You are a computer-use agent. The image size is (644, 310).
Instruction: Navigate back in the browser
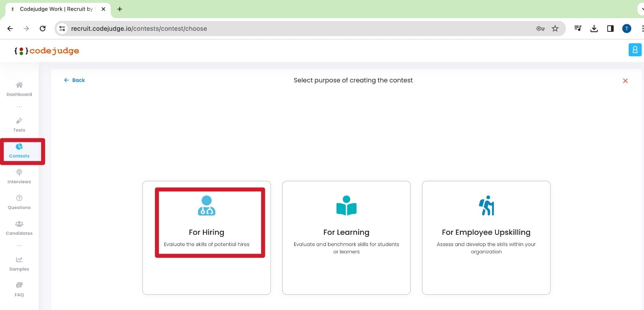[x=10, y=29]
